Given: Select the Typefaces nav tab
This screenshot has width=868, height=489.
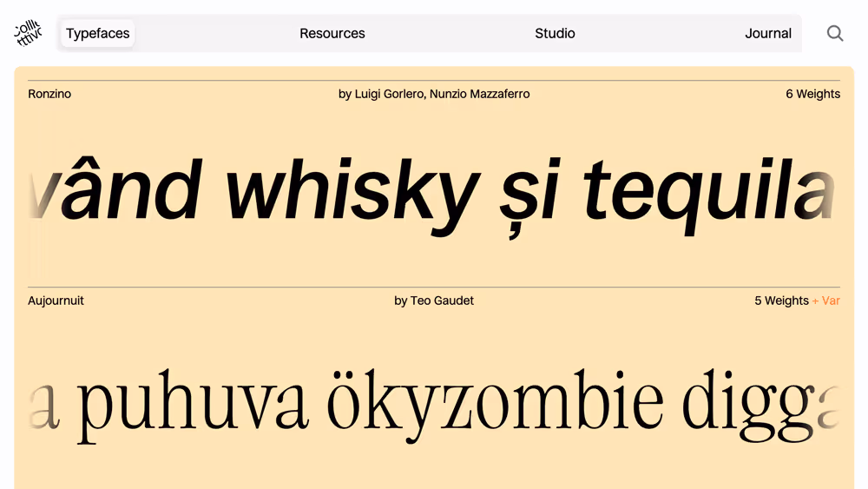Looking at the screenshot, I should pos(97,33).
